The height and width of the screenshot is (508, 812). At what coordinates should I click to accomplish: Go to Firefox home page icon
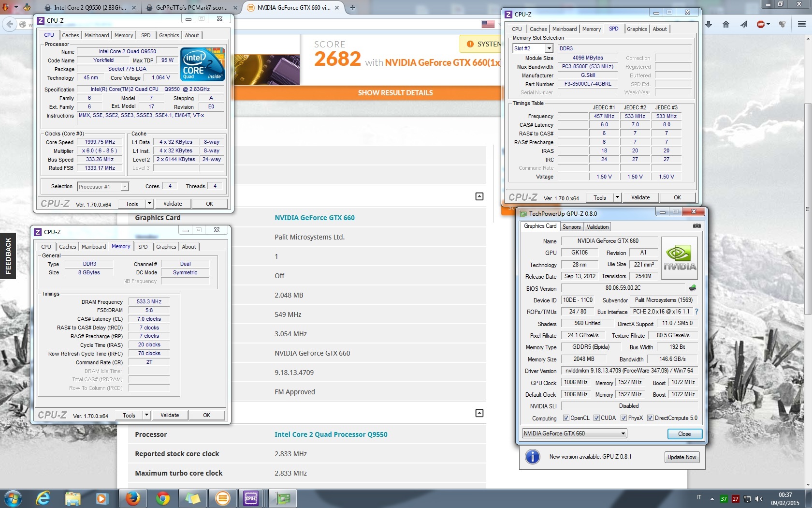726,24
